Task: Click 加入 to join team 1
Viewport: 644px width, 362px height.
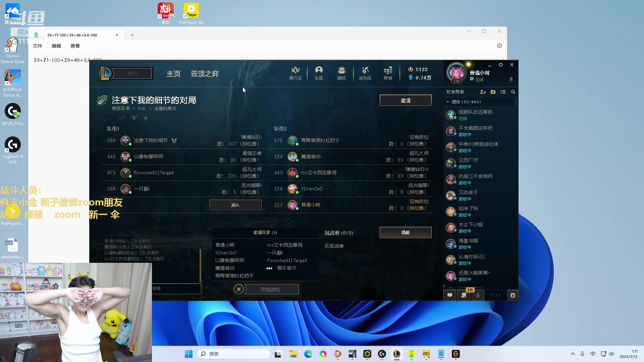Action: (x=235, y=205)
